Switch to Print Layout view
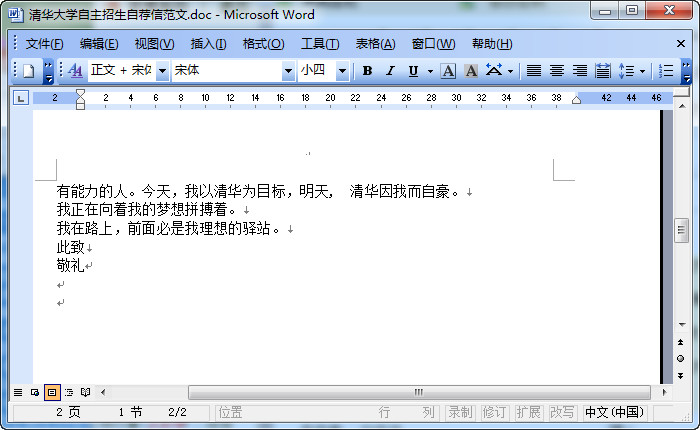 tap(52, 392)
